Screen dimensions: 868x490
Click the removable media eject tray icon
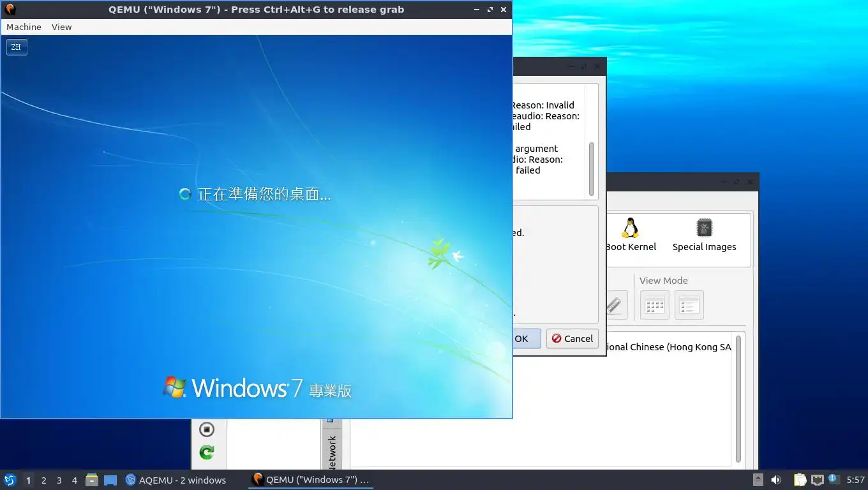coord(758,480)
